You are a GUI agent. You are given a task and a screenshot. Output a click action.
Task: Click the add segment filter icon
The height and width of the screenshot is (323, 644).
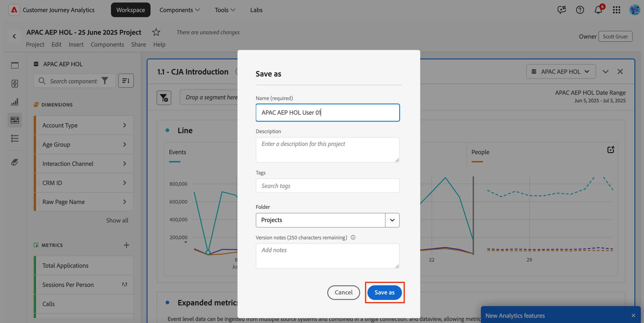click(164, 98)
